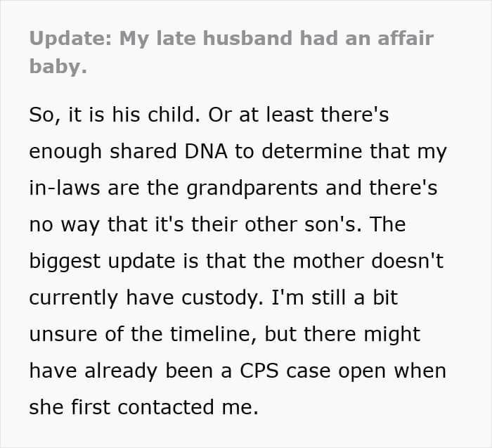Click the acronym "CPS" in the body text
This screenshot has width=492, height=448.
coord(259,371)
